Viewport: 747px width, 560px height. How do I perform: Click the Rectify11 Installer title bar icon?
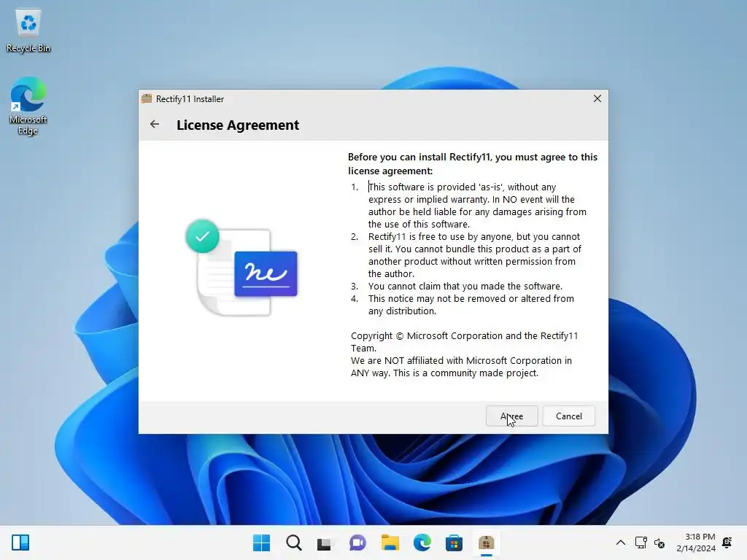click(147, 98)
